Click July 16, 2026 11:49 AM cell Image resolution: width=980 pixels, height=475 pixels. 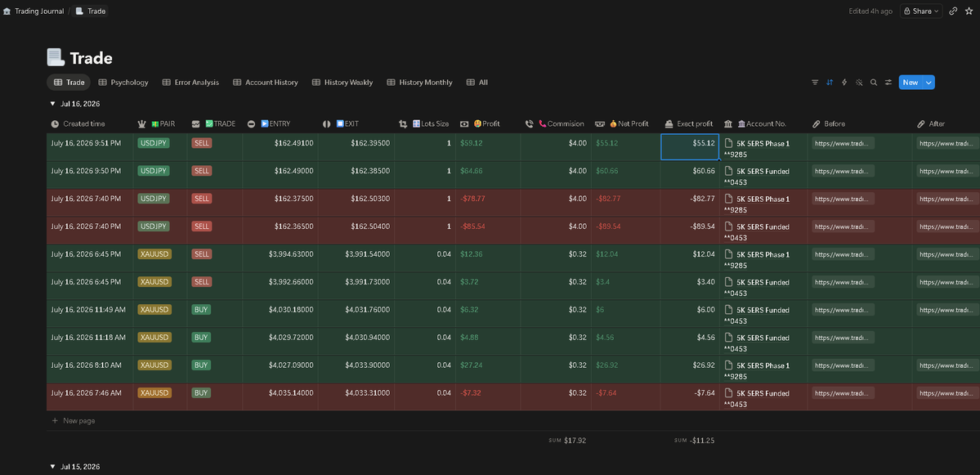click(x=90, y=314)
